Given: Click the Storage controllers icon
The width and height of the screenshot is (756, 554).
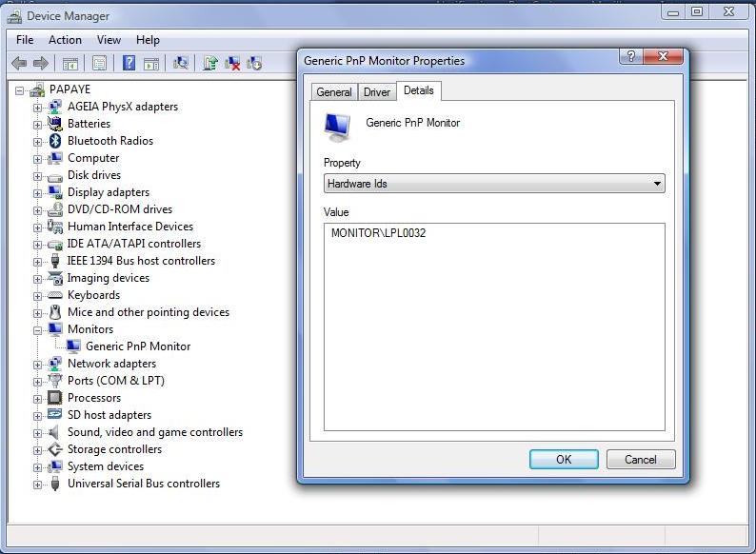Looking at the screenshot, I should 55,449.
